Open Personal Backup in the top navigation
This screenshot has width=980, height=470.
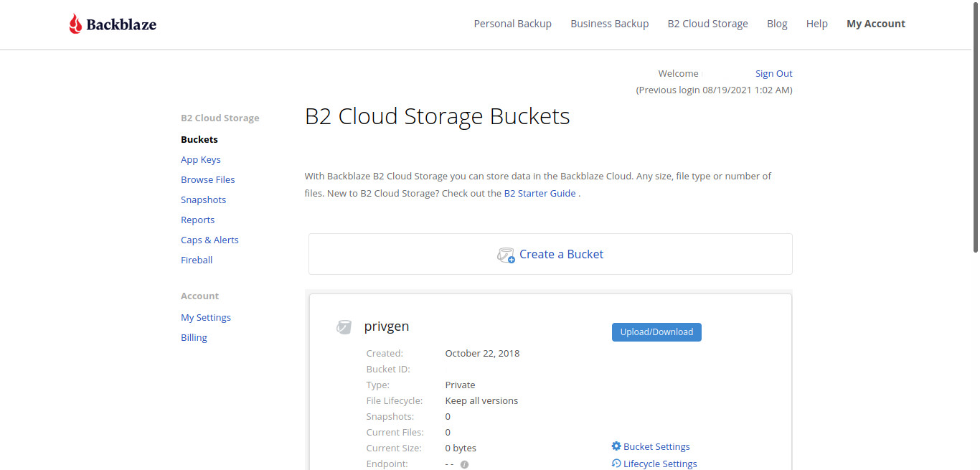pos(512,24)
